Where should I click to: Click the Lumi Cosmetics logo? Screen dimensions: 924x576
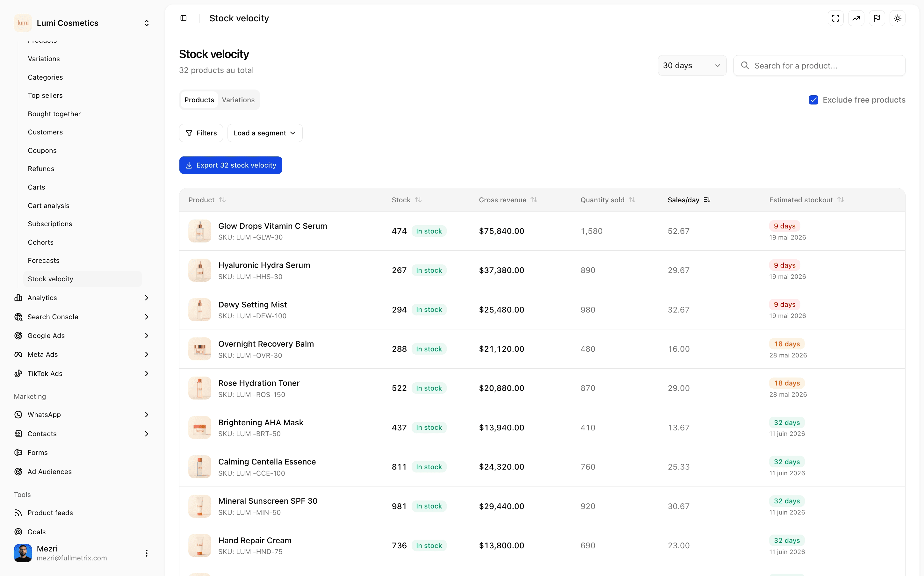pos(23,23)
